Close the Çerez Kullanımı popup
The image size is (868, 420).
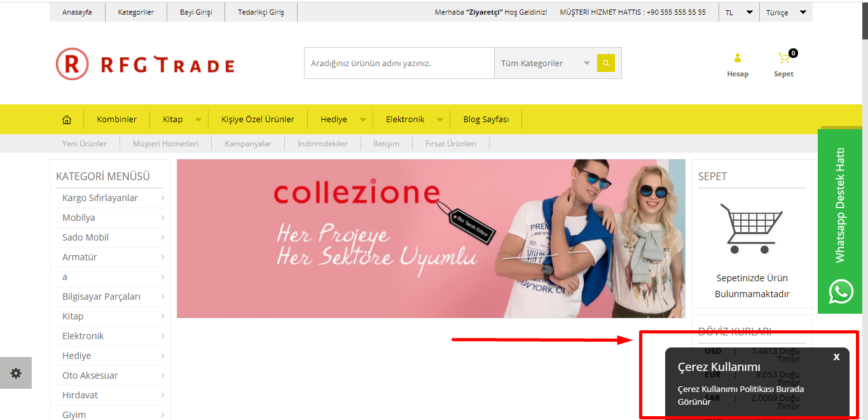coord(836,357)
